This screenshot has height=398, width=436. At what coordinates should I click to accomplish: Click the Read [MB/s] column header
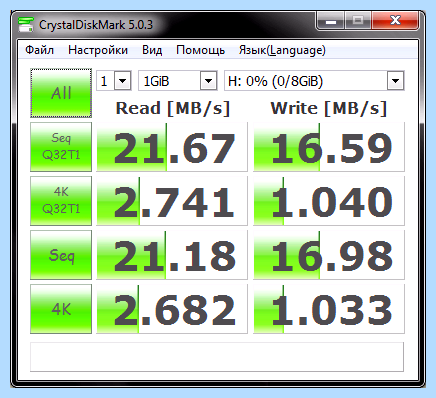coord(173,108)
